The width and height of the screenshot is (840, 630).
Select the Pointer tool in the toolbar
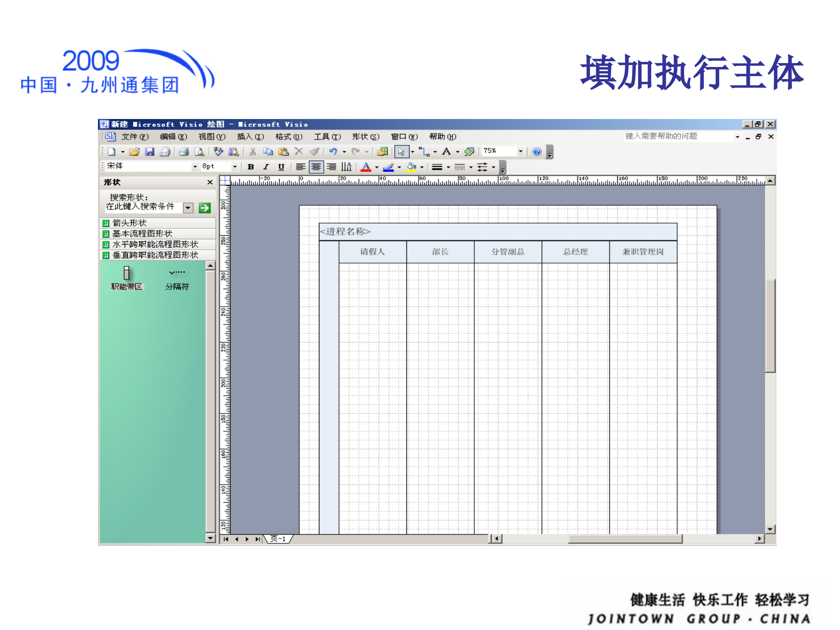point(402,152)
